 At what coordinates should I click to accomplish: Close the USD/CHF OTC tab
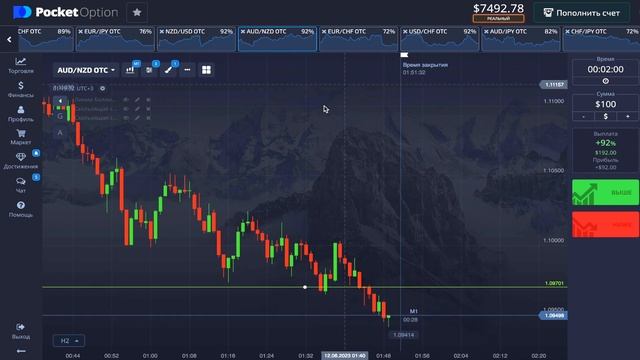pyautogui.click(x=405, y=31)
